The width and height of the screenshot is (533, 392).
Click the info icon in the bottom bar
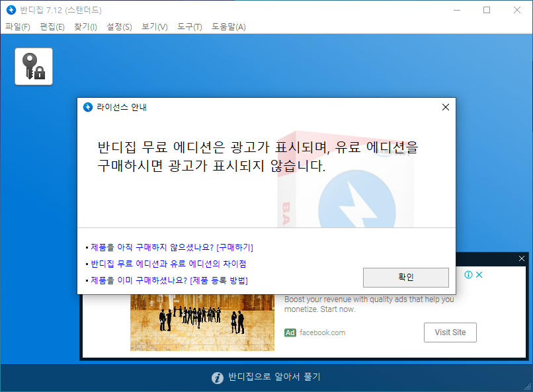click(x=218, y=377)
